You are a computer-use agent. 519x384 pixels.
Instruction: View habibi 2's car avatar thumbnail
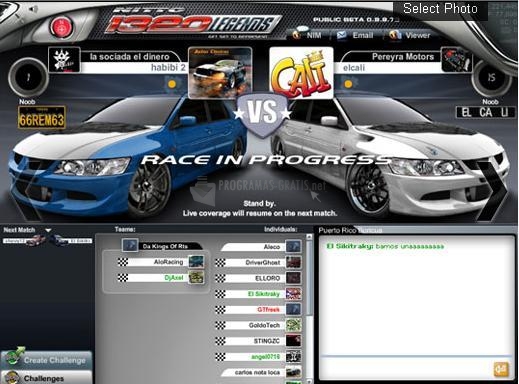click(220, 73)
